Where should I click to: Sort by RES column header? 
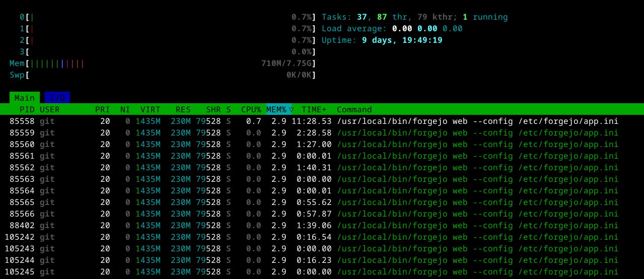[x=183, y=109]
